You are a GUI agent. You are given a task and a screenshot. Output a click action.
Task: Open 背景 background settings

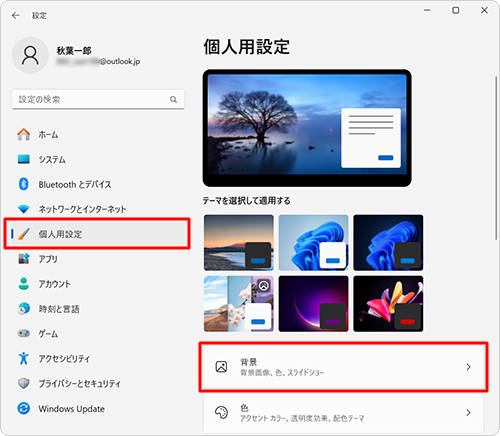(x=343, y=367)
